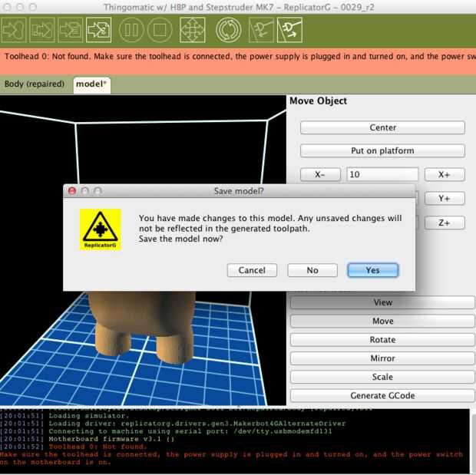Click the X+ move button
This screenshot has width=476, height=475.
tap(444, 174)
